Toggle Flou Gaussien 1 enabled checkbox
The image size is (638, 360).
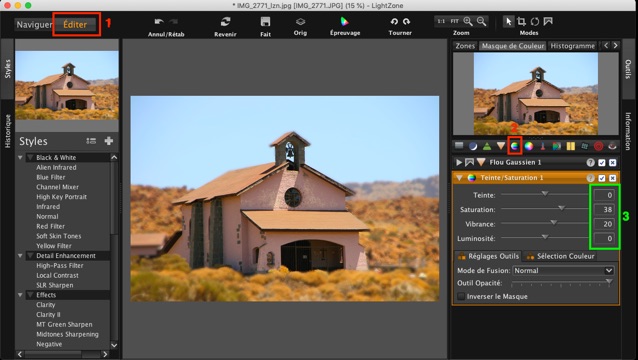602,163
